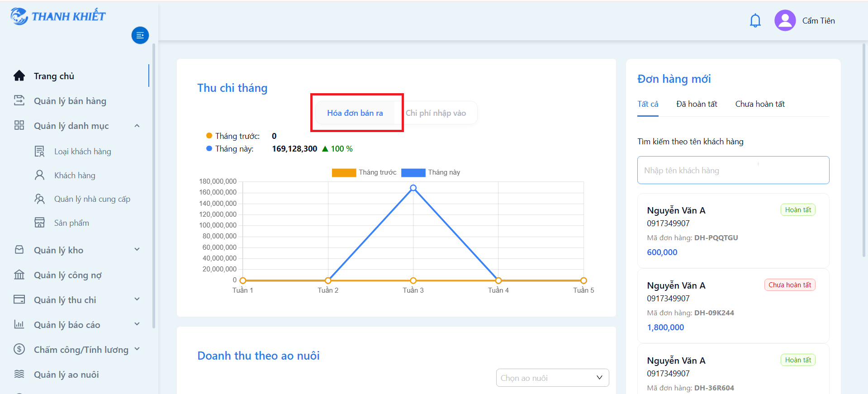The width and height of the screenshot is (868, 394).
Task: Click the 169,128,300 monthly total
Action: click(x=294, y=149)
